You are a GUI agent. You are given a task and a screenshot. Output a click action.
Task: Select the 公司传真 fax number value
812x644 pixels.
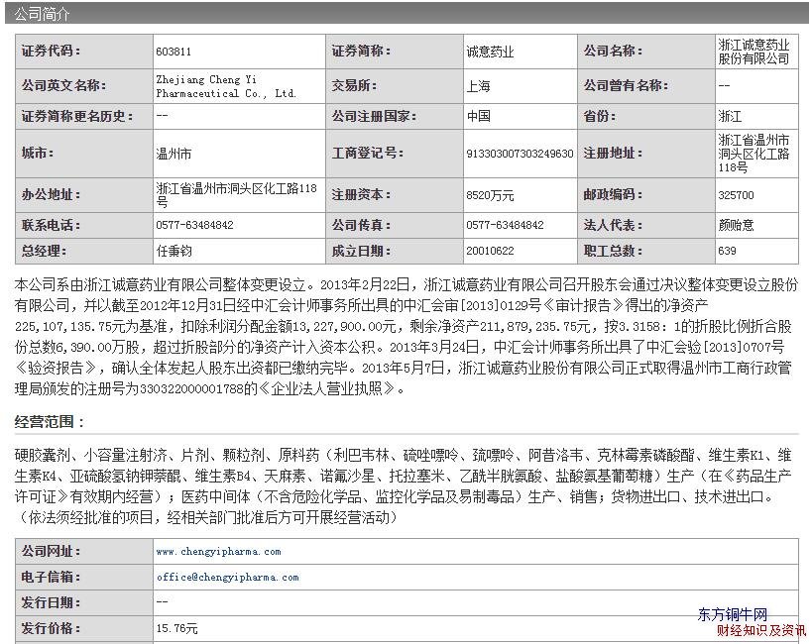(505, 225)
